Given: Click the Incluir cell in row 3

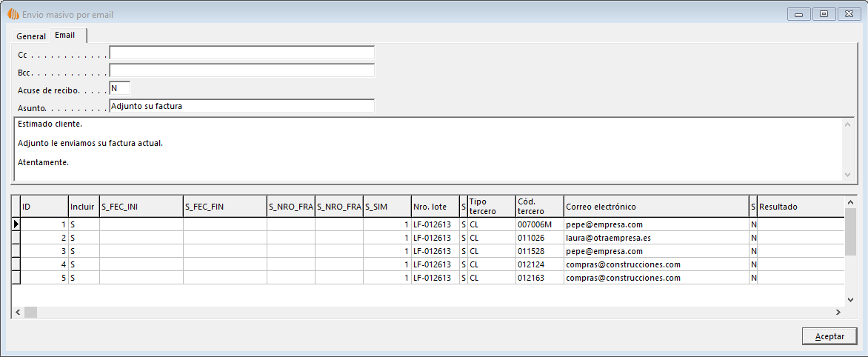Looking at the screenshot, I should click(x=83, y=251).
